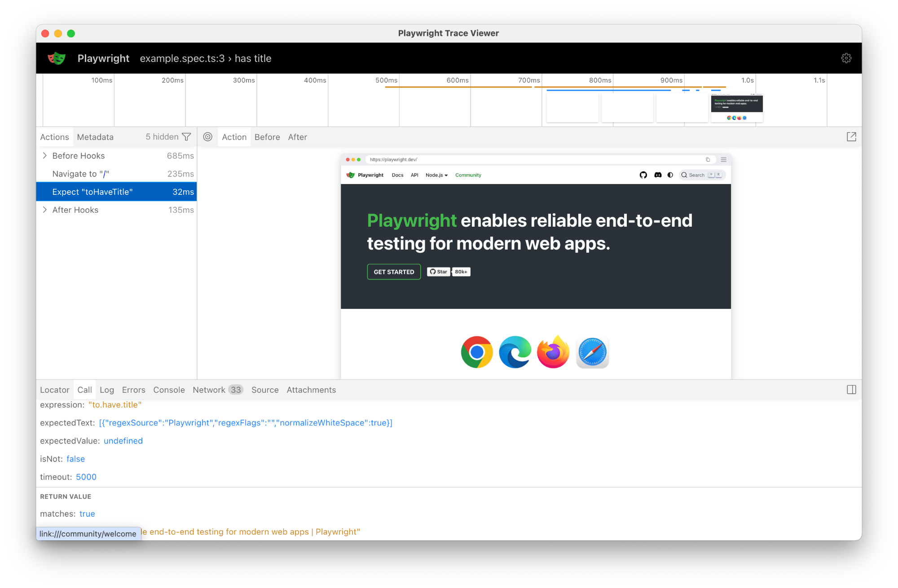Click the GitHub icon in the snapshot navbar
The height and width of the screenshot is (588, 898).
pos(643,175)
